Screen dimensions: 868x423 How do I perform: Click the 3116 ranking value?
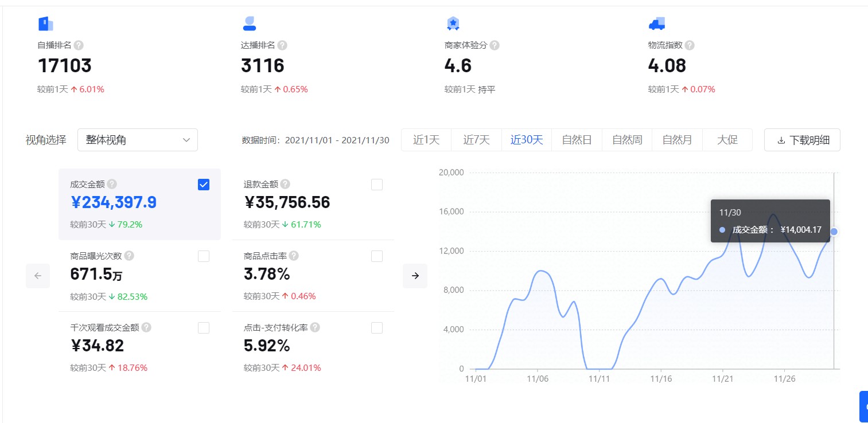coord(263,66)
